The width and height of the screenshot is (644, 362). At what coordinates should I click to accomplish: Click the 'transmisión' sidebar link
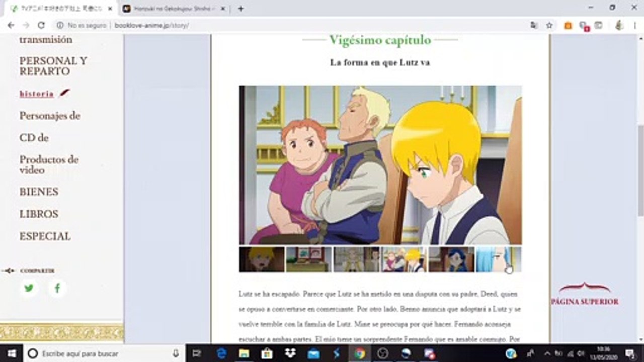coord(46,40)
